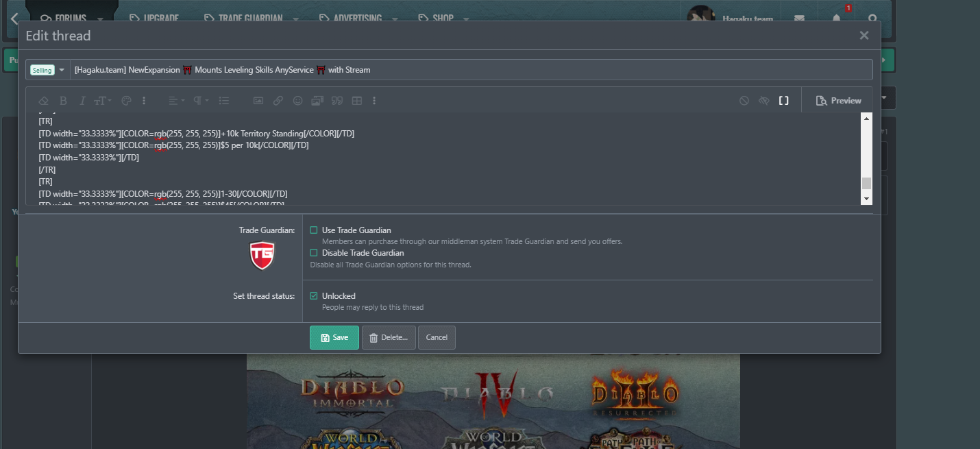Click the thread title input field
980x449 pixels.
click(x=471, y=70)
